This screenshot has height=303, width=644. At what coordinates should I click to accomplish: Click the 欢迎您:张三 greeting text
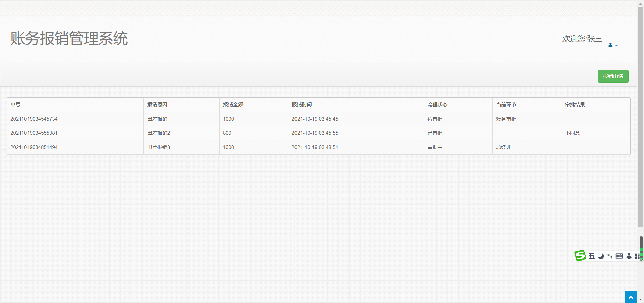pos(582,39)
